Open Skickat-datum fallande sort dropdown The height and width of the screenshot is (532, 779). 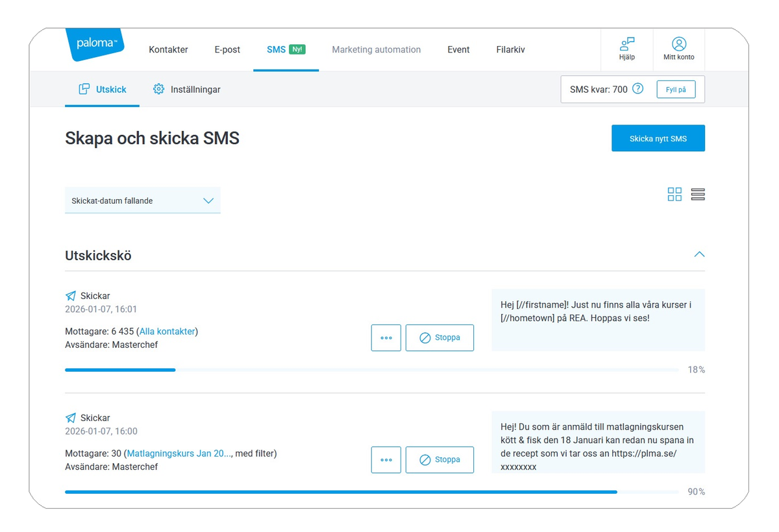[143, 200]
